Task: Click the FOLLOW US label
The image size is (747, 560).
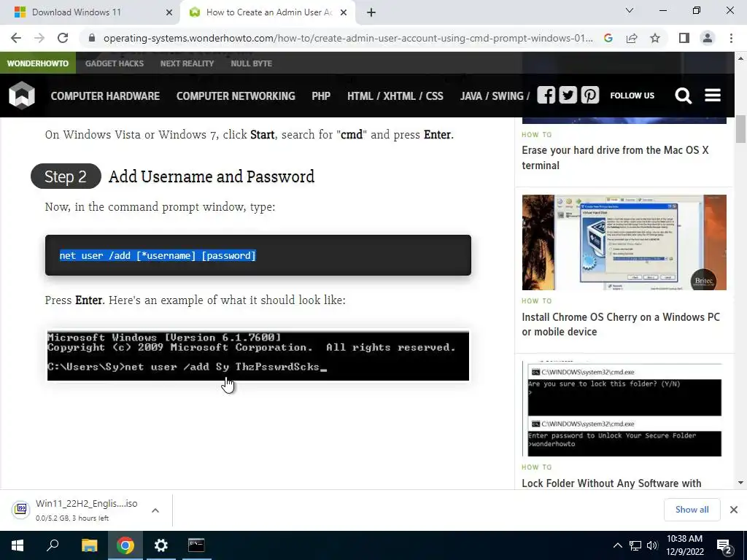Action: tap(632, 96)
